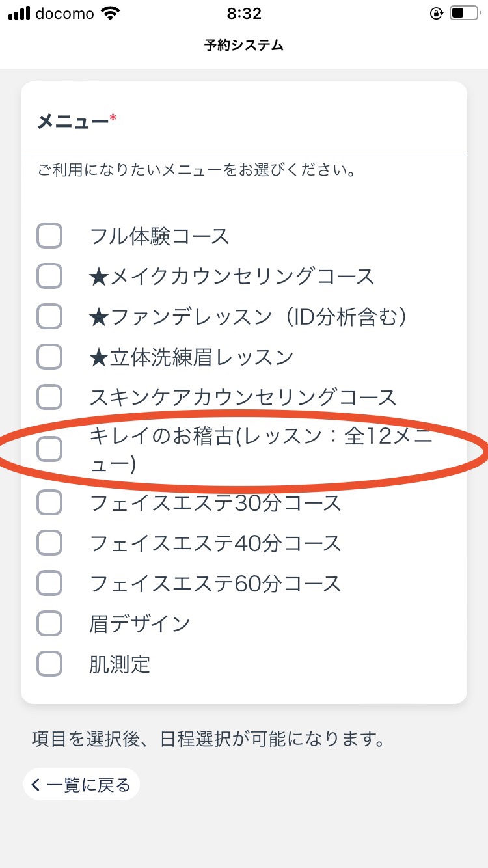Enable ★立体洗練眉レッスン option
The image size is (488, 868).
pos(49,357)
